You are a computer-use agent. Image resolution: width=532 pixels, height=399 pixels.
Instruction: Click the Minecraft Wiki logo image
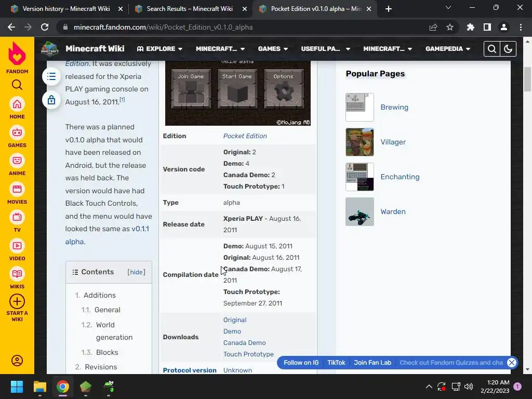(x=50, y=48)
